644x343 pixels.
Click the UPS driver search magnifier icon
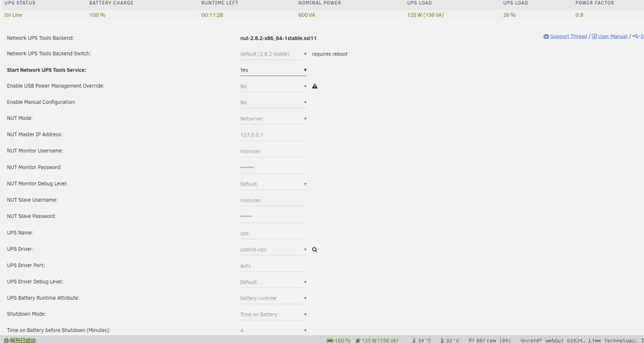(315, 250)
